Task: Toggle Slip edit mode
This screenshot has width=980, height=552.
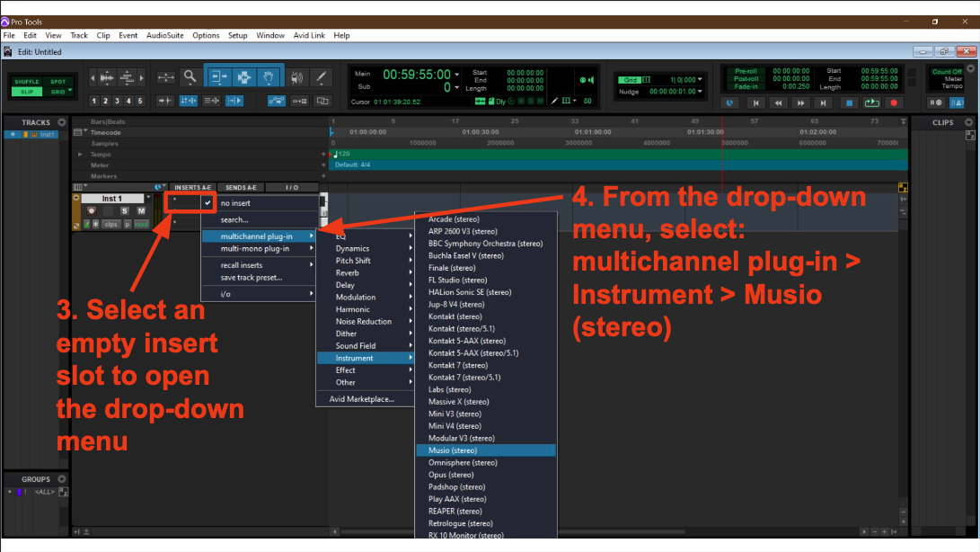Action: coord(27,92)
